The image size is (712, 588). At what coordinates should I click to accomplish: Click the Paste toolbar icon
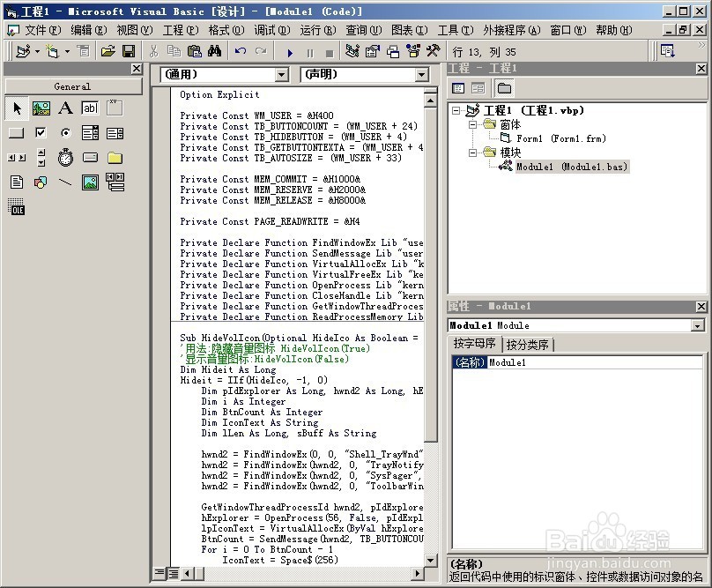(195, 51)
